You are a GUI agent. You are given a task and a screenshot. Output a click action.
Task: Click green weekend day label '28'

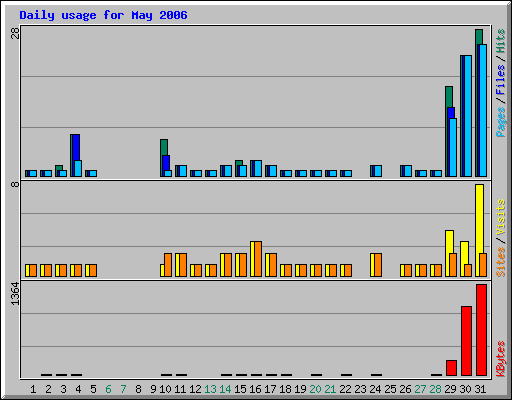[x=435, y=389]
